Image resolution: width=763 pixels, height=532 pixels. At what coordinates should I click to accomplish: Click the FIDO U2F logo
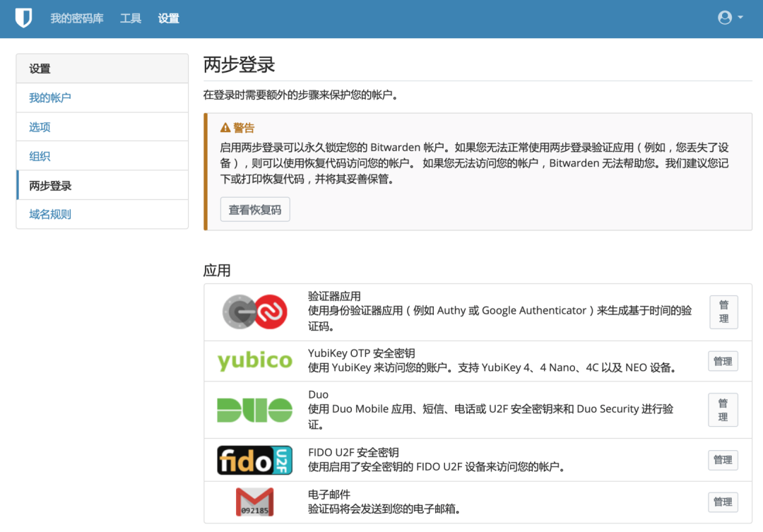click(255, 459)
